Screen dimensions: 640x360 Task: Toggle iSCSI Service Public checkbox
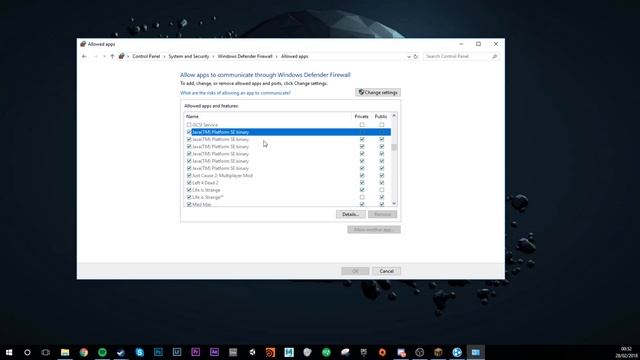(382, 125)
